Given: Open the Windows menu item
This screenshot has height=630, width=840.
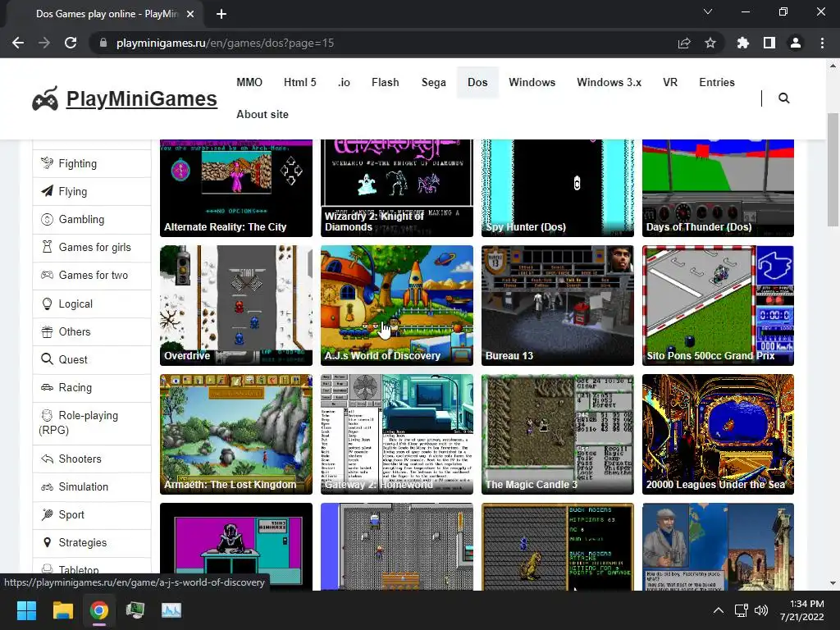Looking at the screenshot, I should [x=532, y=82].
